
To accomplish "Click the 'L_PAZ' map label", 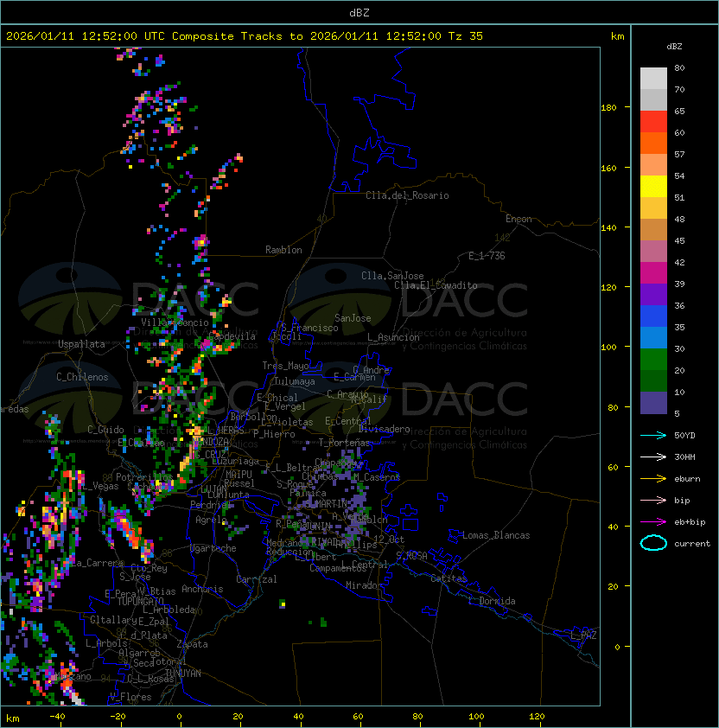I will (583, 635).
